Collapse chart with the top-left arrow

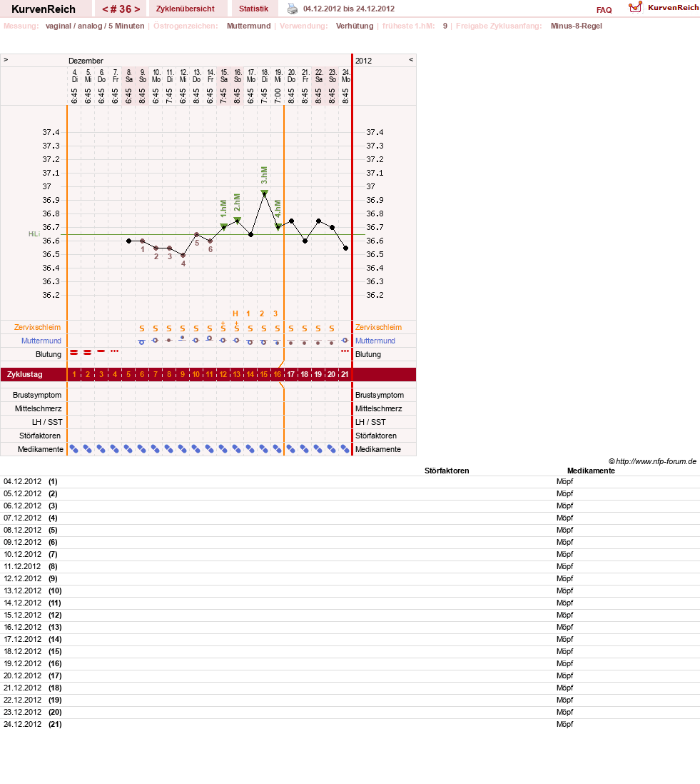[x=6, y=59]
